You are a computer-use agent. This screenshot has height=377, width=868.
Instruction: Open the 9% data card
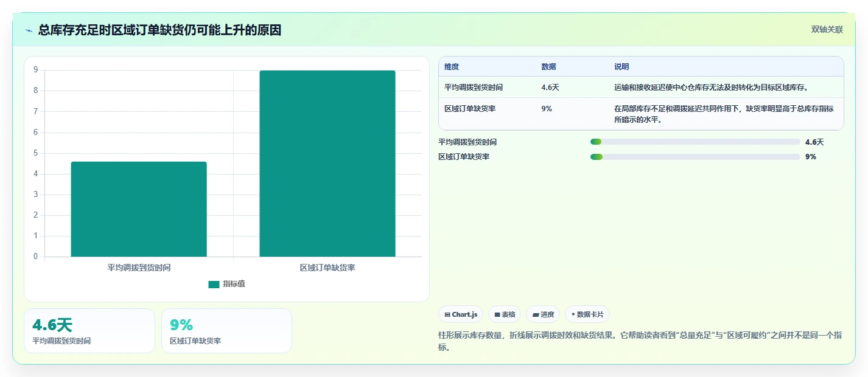point(226,331)
